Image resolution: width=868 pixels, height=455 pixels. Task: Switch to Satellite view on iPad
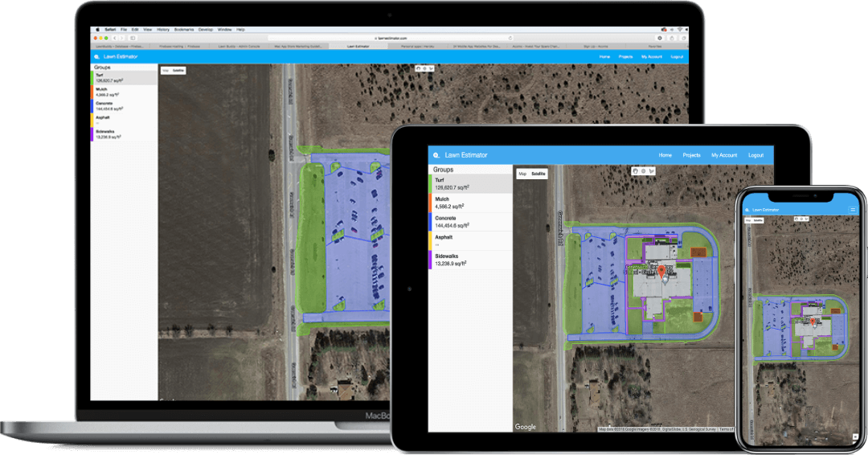click(538, 174)
